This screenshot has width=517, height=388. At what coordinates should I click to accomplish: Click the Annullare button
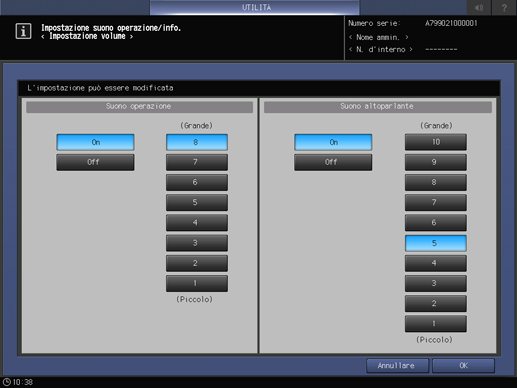397,366
